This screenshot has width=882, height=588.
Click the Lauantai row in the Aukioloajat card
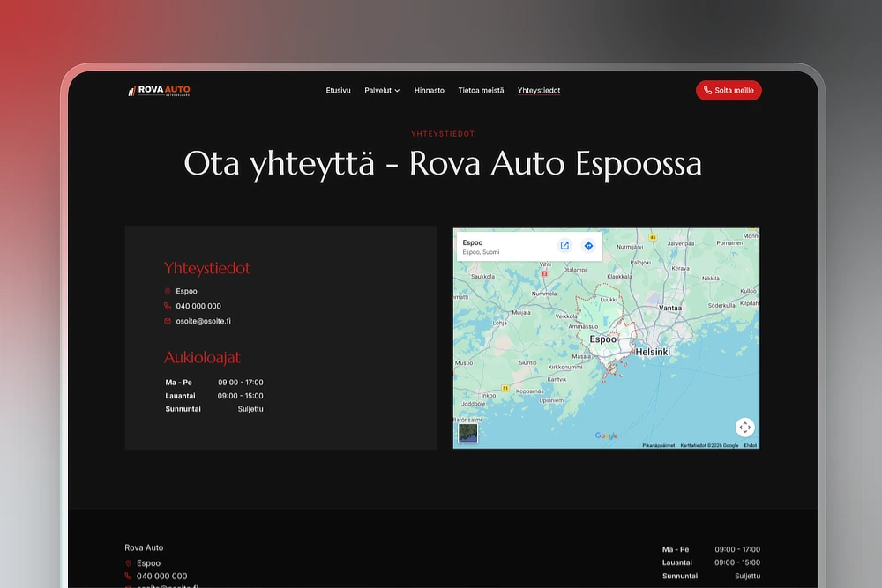click(213, 396)
